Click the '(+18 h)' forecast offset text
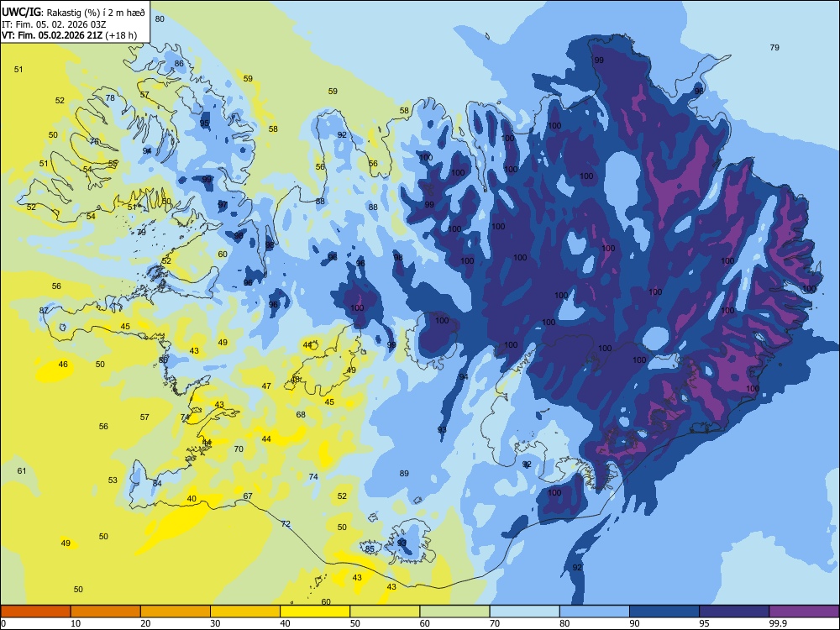840x630 pixels. [x=121, y=35]
